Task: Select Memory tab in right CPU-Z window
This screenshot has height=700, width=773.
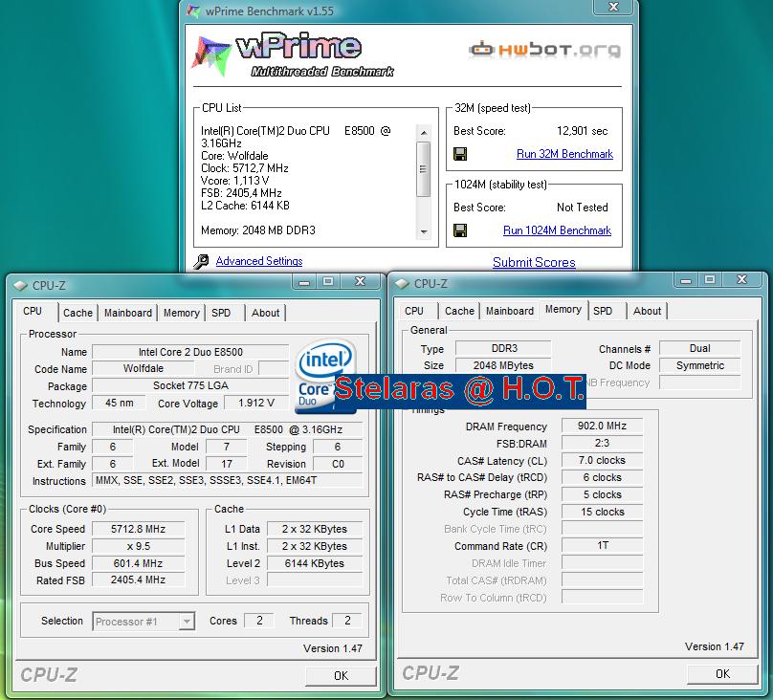Action: click(563, 310)
